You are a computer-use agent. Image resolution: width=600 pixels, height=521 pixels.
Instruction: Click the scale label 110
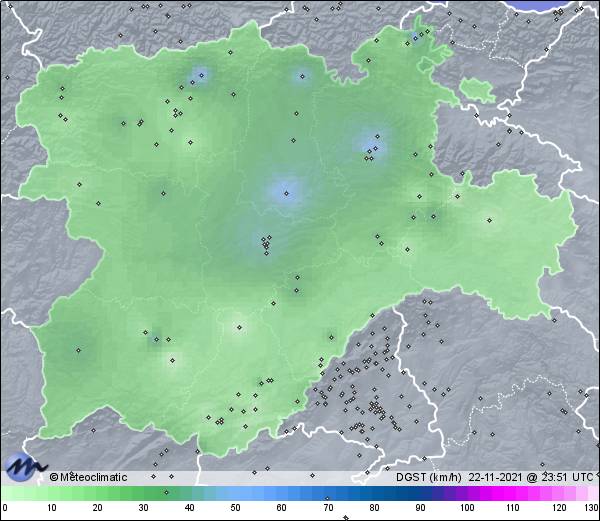[513, 508]
